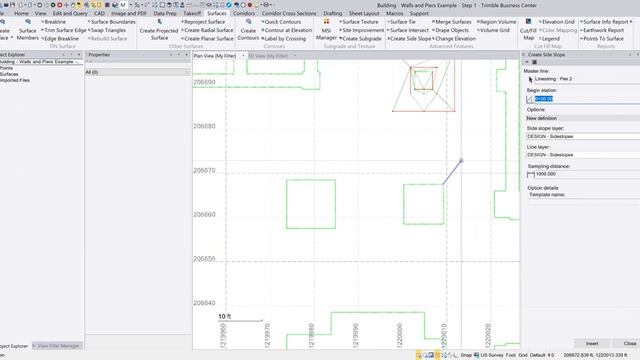Open Site Improvement command
Screen dimensions: 640x360
tap(362, 30)
